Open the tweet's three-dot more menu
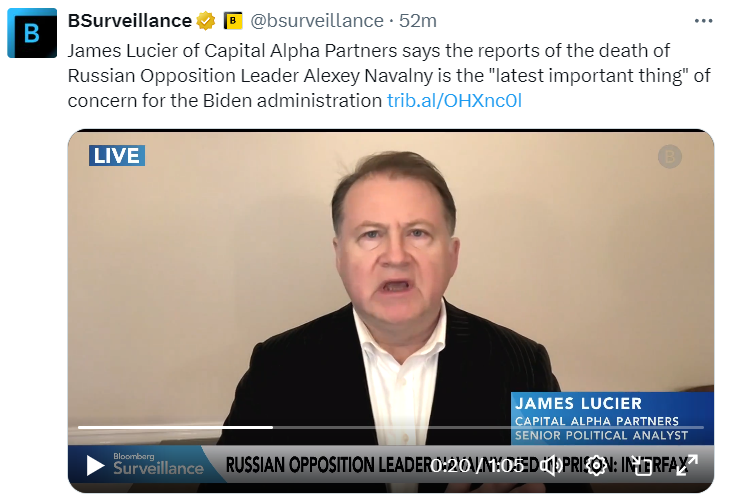This screenshot has height=499, width=730. (x=703, y=20)
